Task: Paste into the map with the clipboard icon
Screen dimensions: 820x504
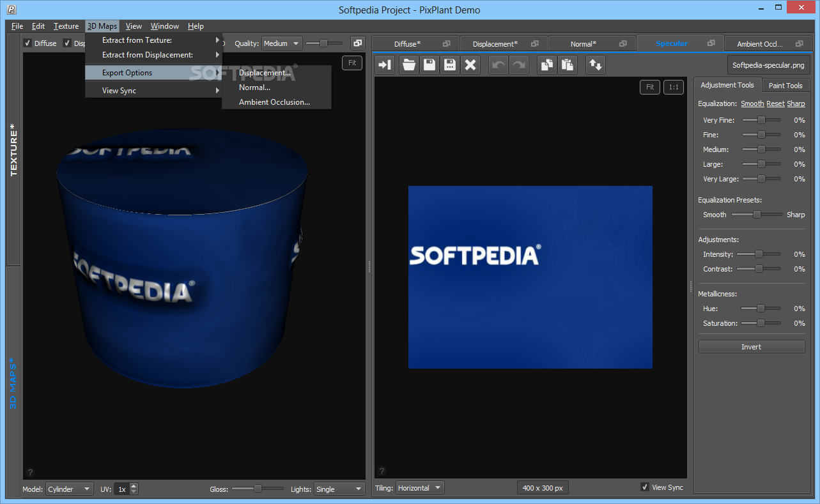Action: [568, 65]
